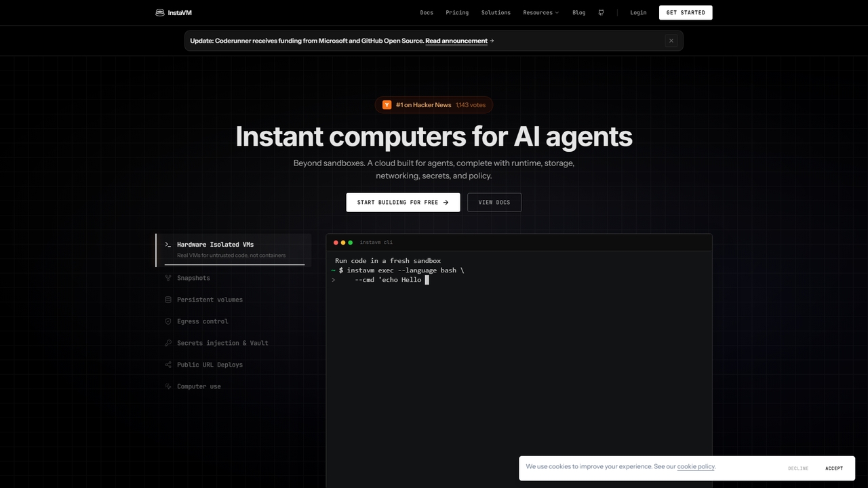Open the Read announcement link
Image resolution: width=868 pixels, height=488 pixels.
pos(456,41)
